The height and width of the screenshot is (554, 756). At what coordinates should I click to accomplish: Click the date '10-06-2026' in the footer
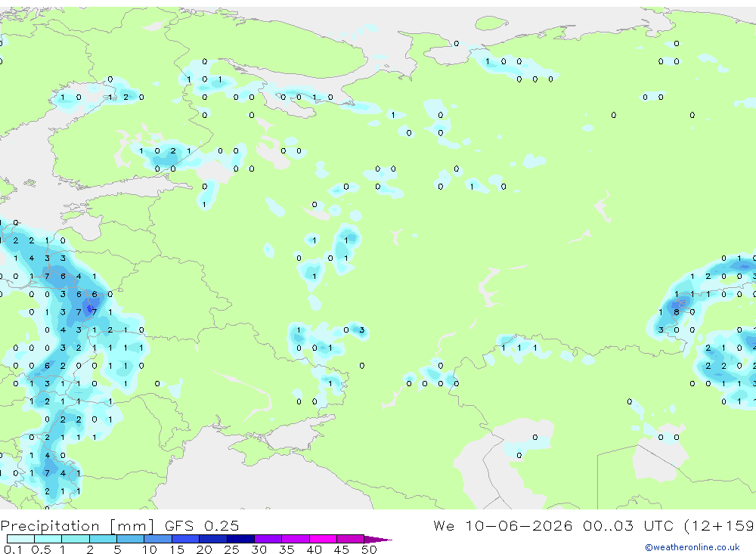tap(519, 525)
